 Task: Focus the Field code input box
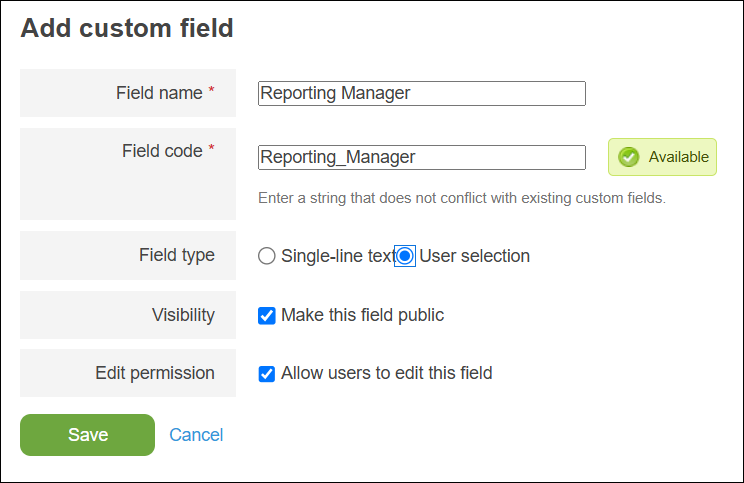[x=421, y=157]
